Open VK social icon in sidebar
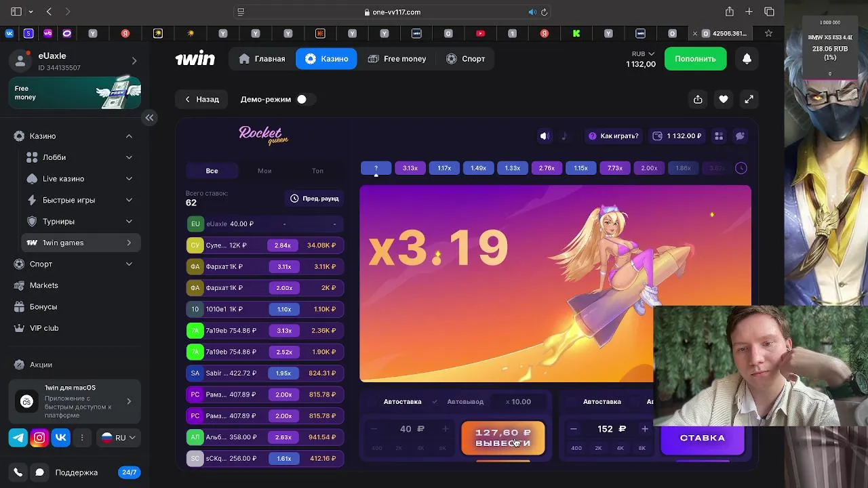868x488 pixels. [x=61, y=438]
